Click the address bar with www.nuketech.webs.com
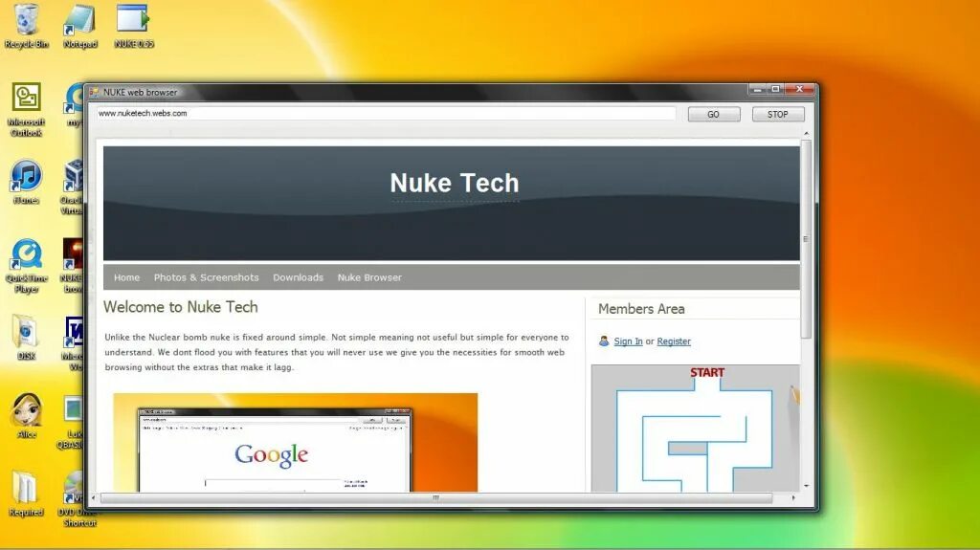 click(386, 113)
